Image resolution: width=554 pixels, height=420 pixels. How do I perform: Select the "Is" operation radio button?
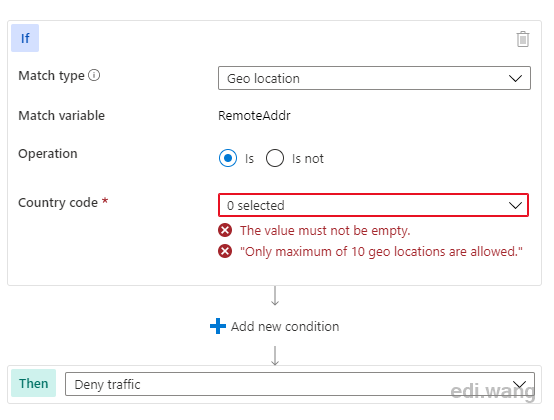[228, 158]
